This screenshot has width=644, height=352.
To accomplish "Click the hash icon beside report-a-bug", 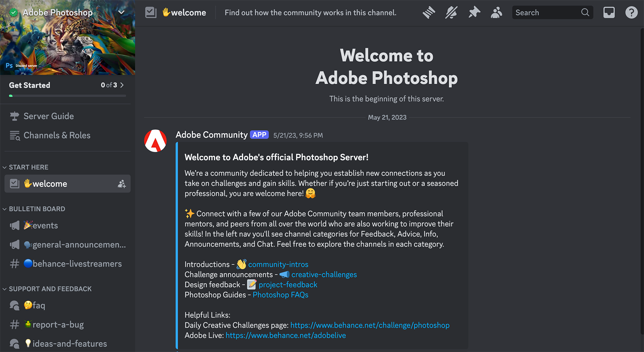I will 14,325.
